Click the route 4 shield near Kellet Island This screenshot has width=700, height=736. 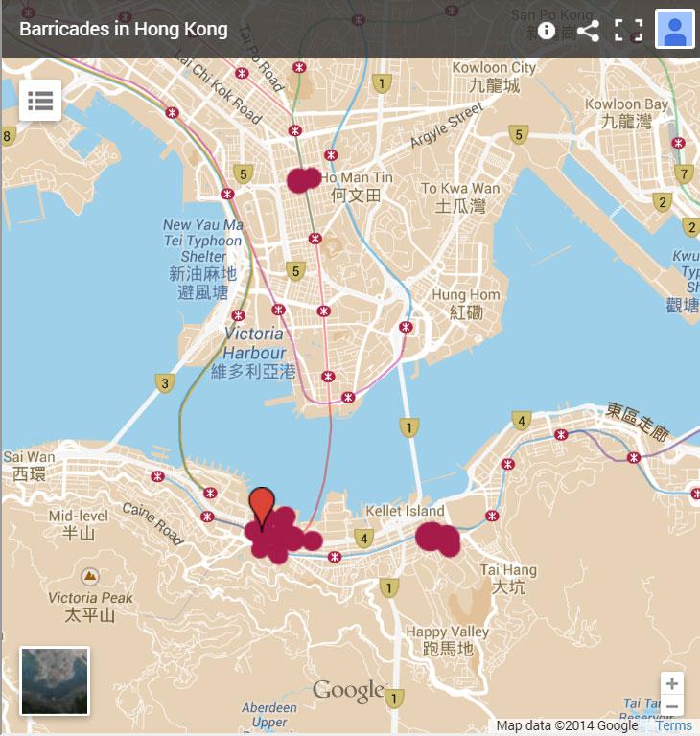[x=363, y=539]
